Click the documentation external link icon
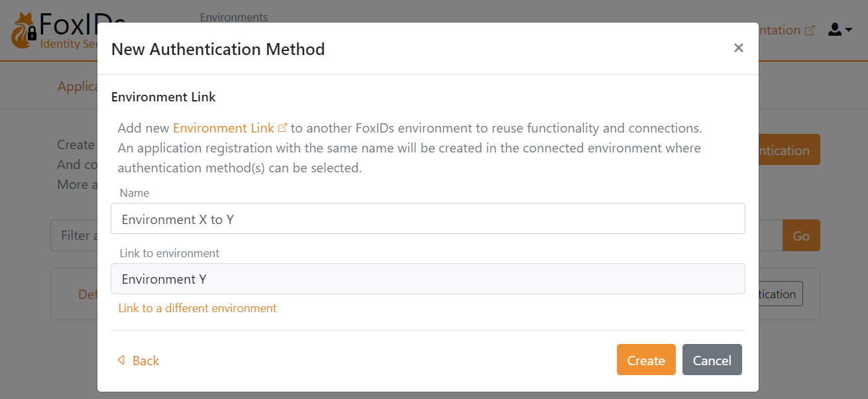The image size is (868, 399). tap(811, 29)
